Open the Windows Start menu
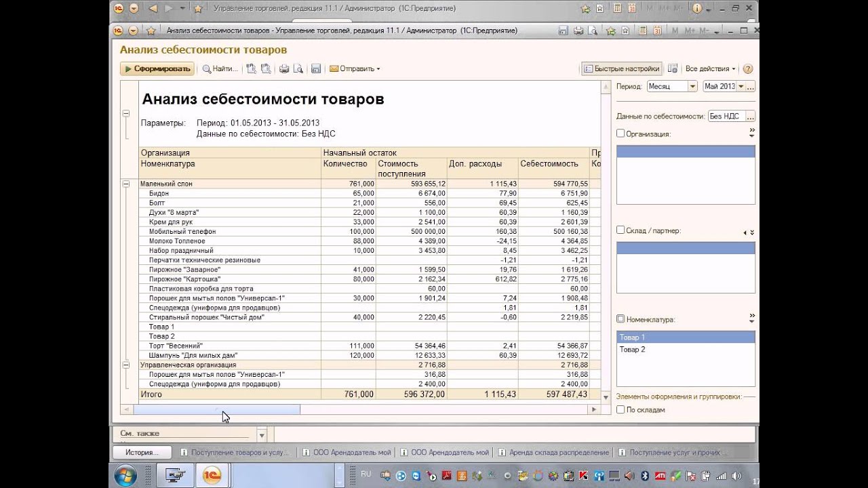This screenshot has width=868, height=488. pyautogui.click(x=125, y=476)
